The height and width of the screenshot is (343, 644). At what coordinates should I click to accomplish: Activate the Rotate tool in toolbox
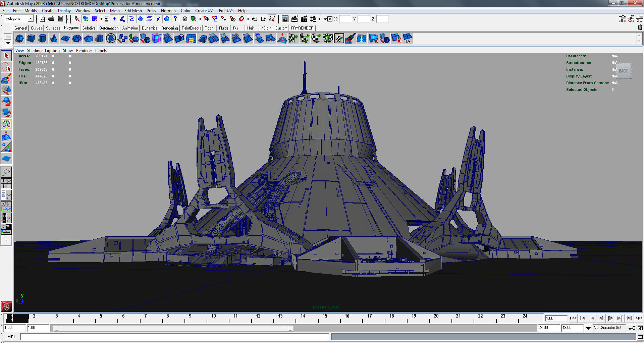[x=6, y=101]
